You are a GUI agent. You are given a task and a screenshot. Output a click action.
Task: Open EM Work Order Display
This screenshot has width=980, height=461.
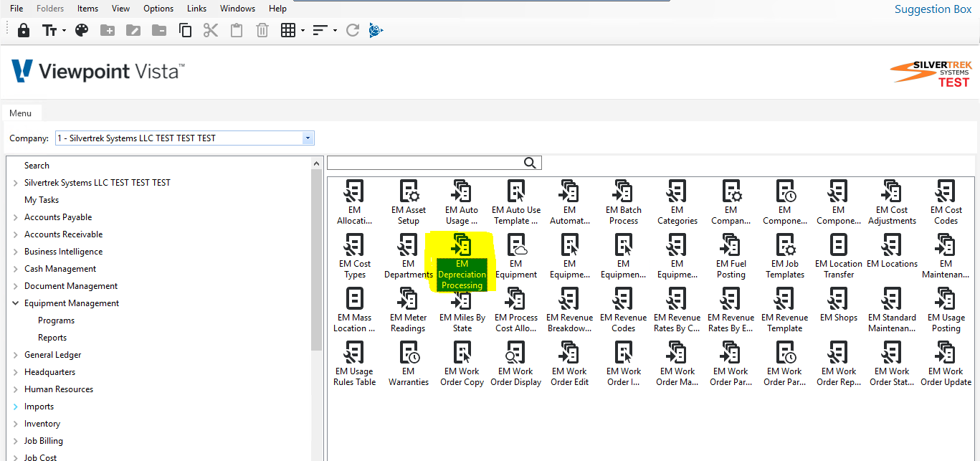516,364
